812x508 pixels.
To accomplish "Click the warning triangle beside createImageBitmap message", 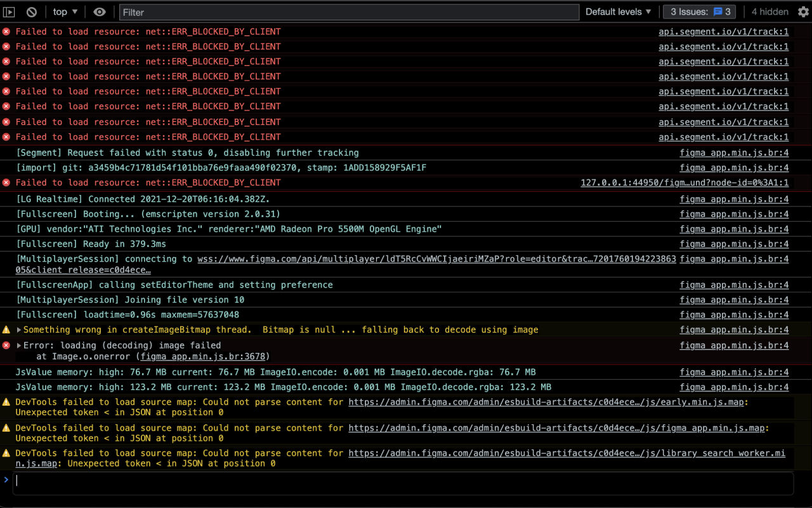I will click(x=6, y=330).
